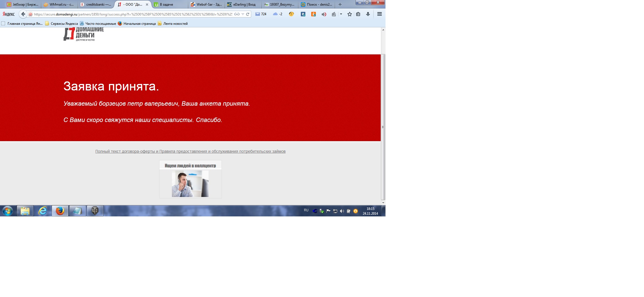Open 'Лента новостей' feed bookmark
Screen dimensions: 644x297
172,24
